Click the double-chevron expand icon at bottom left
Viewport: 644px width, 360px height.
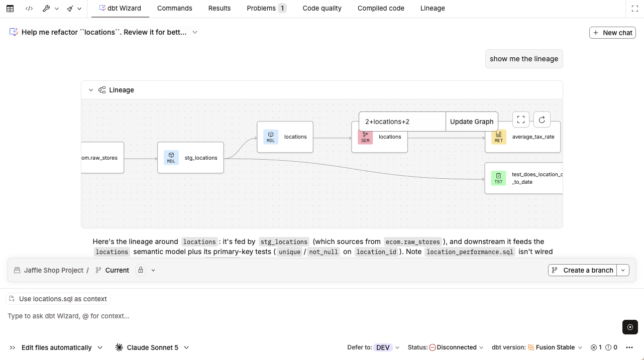coord(13,347)
